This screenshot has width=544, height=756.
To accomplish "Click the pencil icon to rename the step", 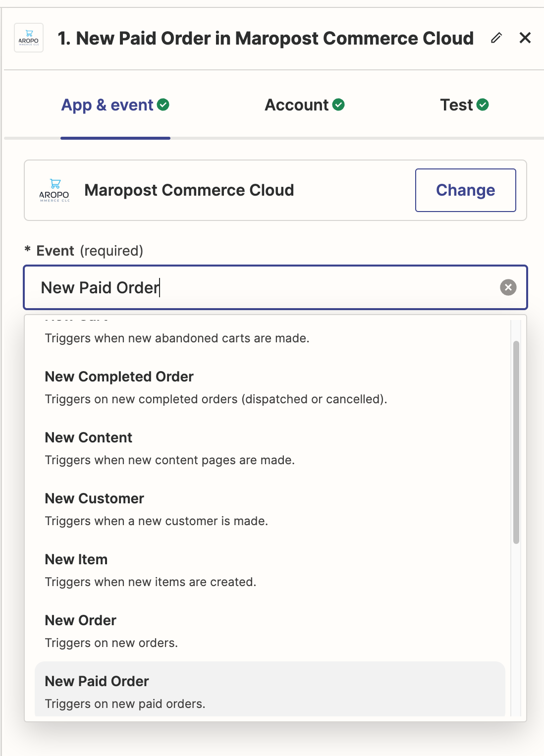I will pos(496,38).
